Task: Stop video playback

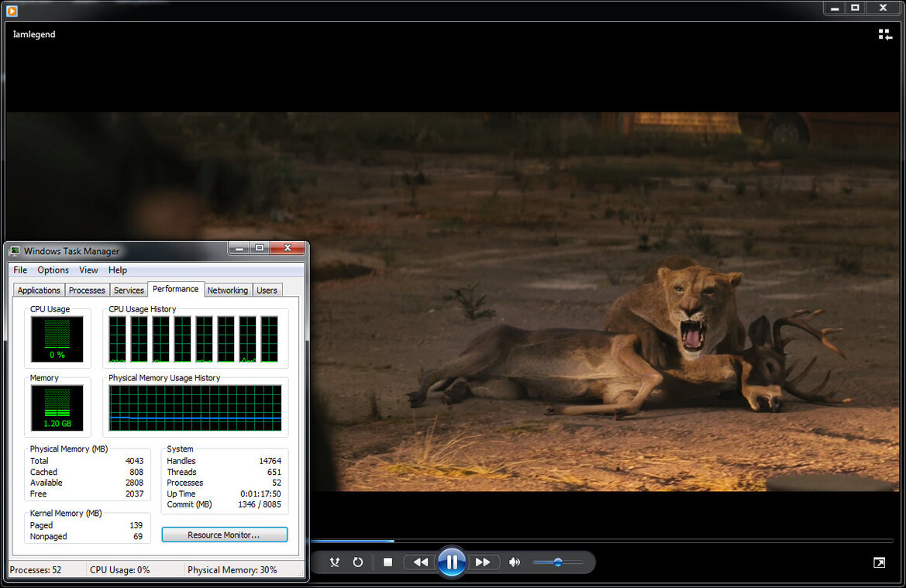Action: 388,562
